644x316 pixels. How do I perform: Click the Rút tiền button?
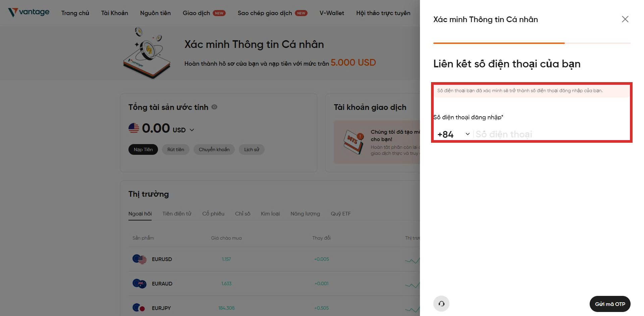tap(176, 149)
